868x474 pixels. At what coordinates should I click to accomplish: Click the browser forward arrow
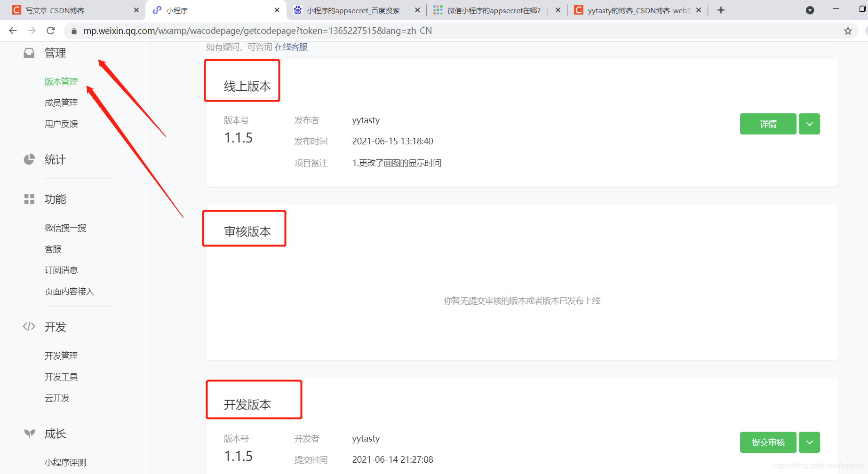pyautogui.click(x=32, y=31)
